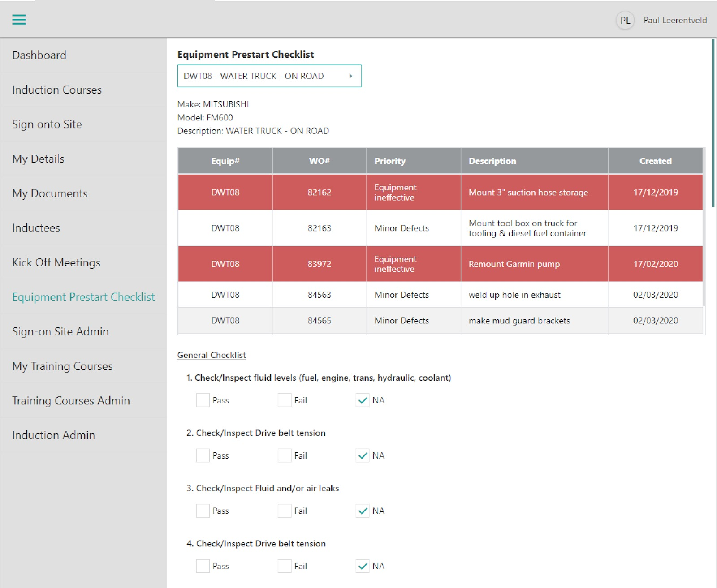Click the Paul Leerentveld username
717x588 pixels.
tap(675, 21)
